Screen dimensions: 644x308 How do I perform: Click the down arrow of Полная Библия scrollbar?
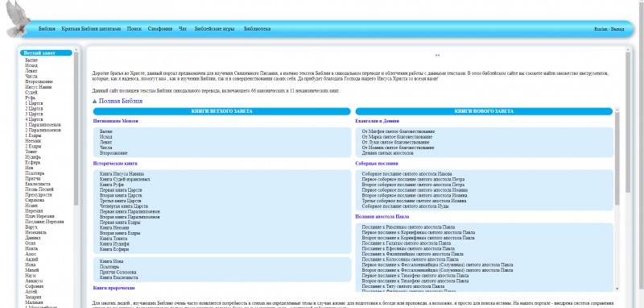617,289
